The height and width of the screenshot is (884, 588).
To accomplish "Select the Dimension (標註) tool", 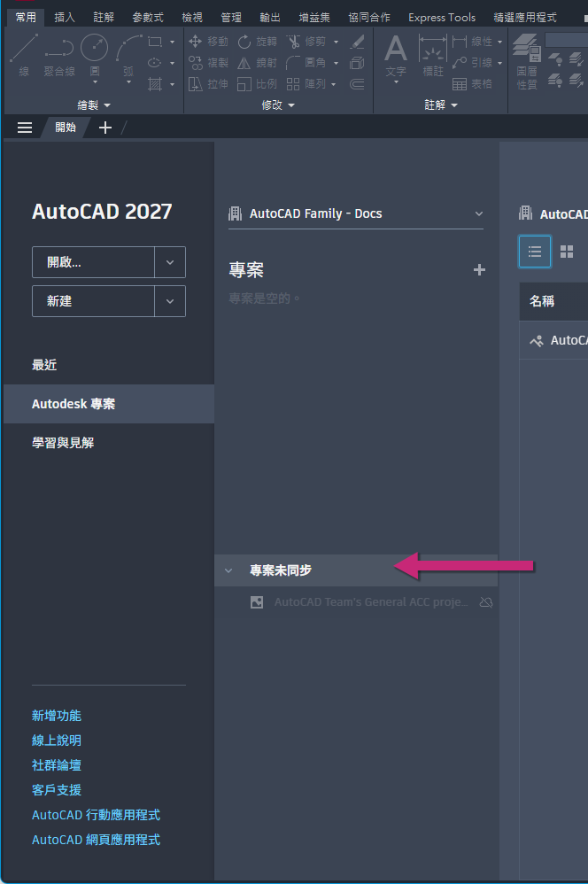I will tap(433, 55).
